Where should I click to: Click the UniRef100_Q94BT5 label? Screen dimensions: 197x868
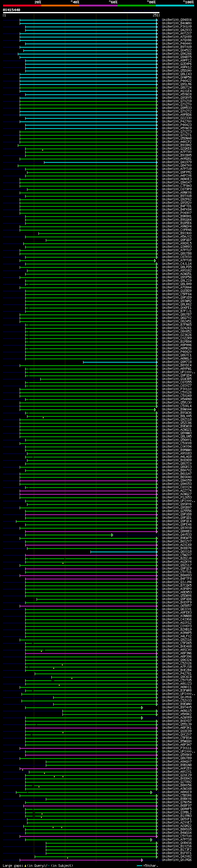point(177,57)
